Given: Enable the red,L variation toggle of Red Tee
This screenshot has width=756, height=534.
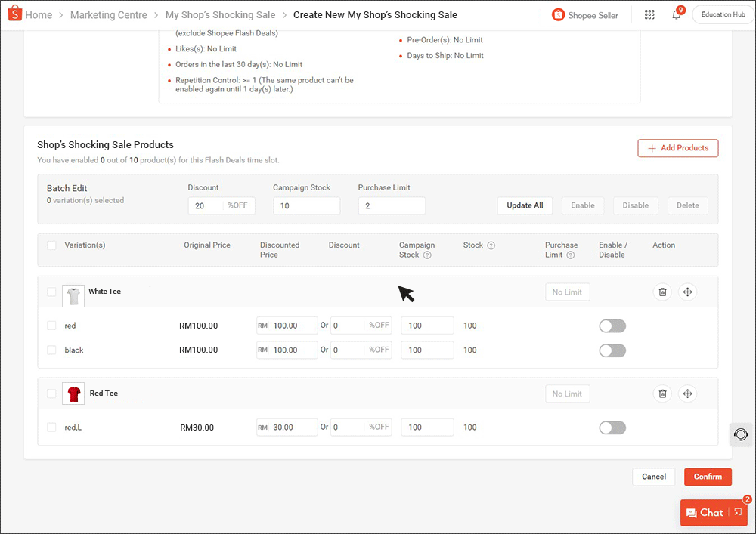Looking at the screenshot, I should click(612, 428).
